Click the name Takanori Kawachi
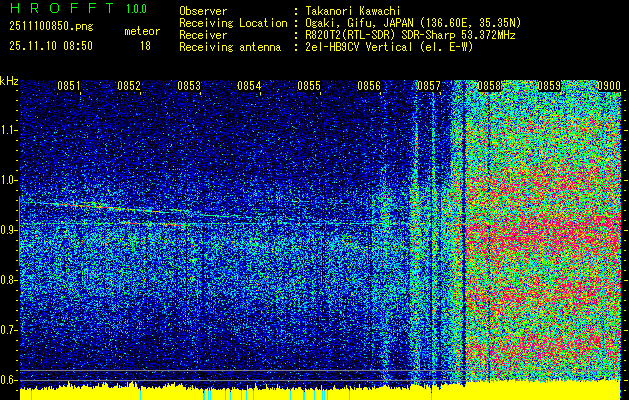This screenshot has width=629, height=400. [353, 11]
